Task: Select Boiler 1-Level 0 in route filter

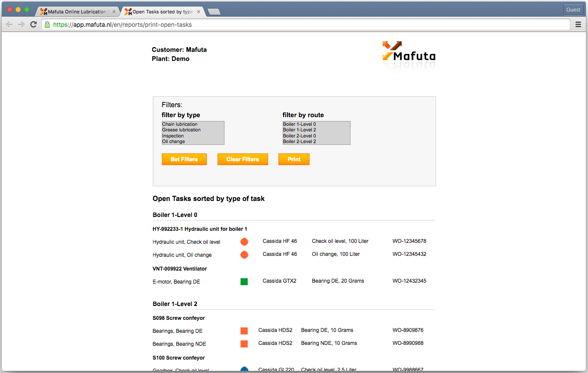Action: tap(316, 124)
